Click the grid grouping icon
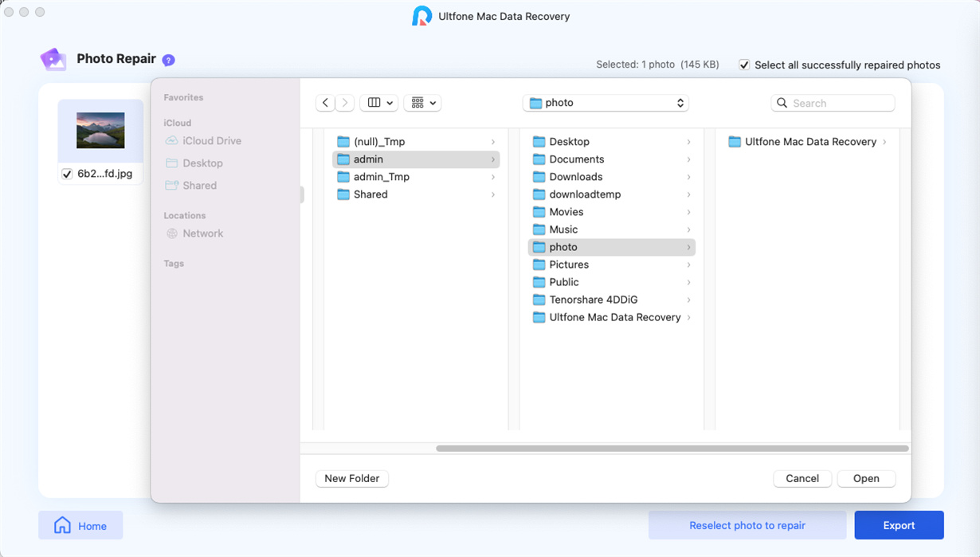This screenshot has height=557, width=980. 417,103
